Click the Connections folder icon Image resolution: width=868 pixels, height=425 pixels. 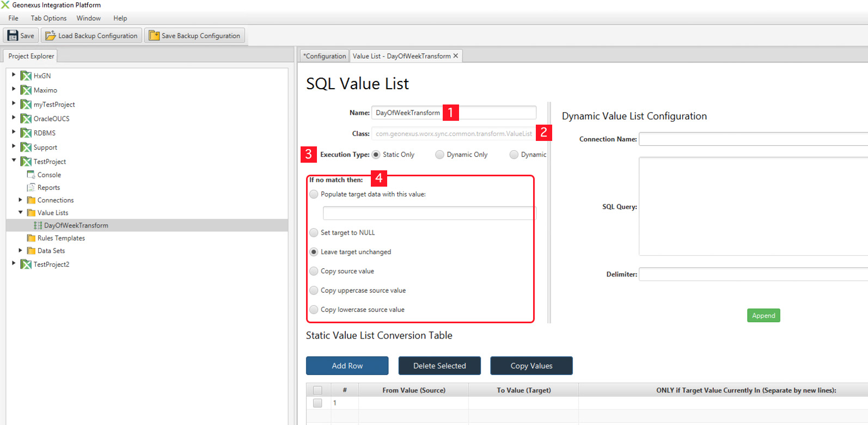click(x=31, y=200)
